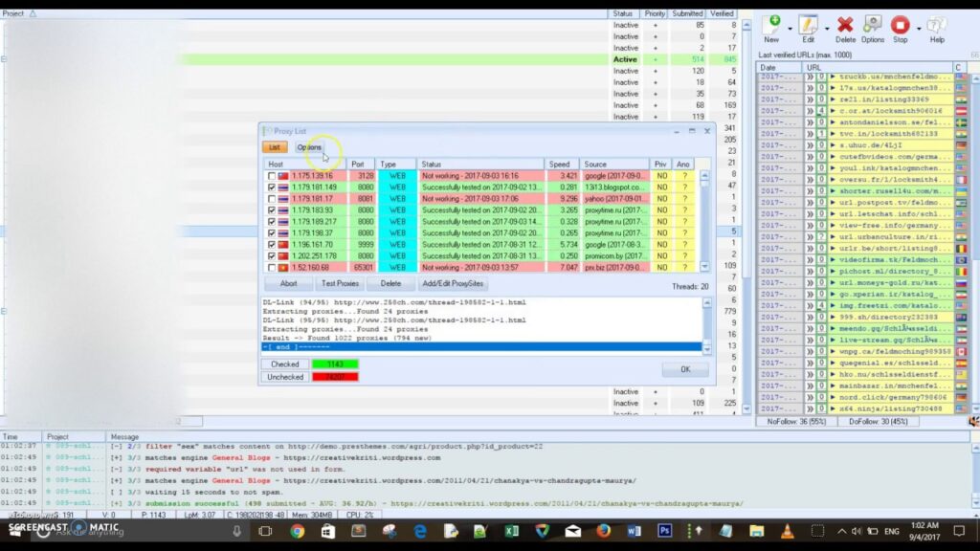Image resolution: width=980 pixels, height=551 pixels.
Task: Expand the tvc.in/locksmith682133 URL entry arrow
Action: pyautogui.click(x=833, y=134)
